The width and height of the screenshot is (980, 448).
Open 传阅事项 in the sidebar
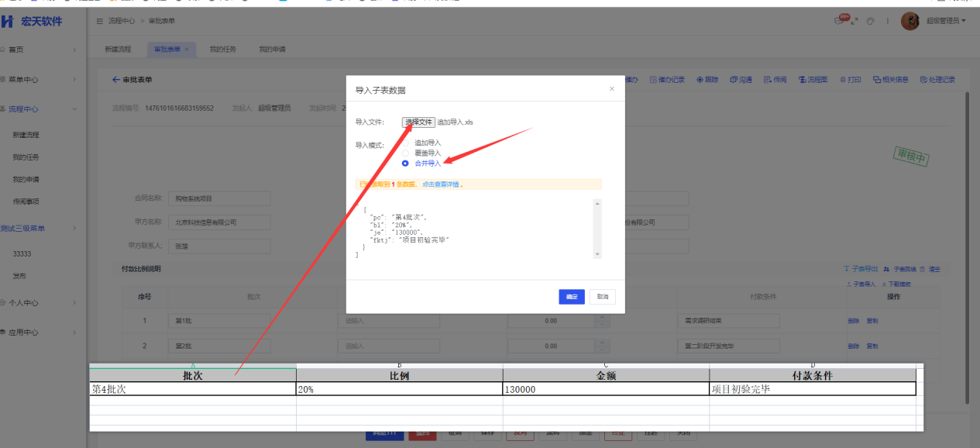[26, 202]
